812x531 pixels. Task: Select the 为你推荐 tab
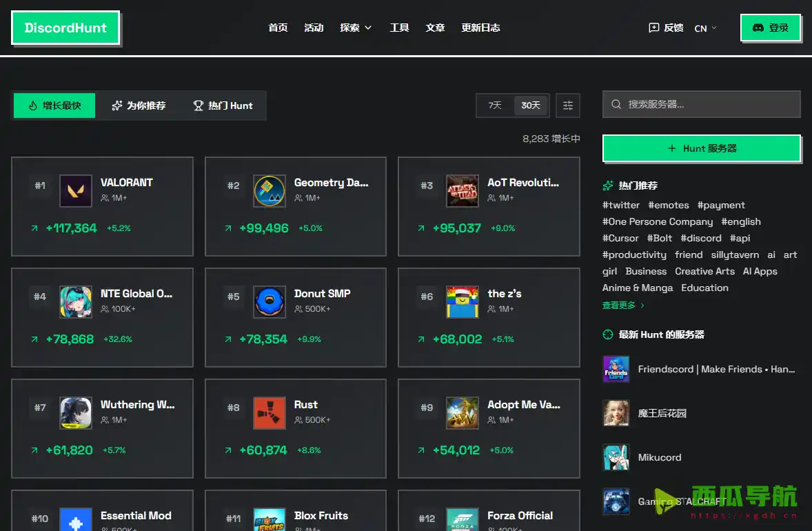[x=139, y=106]
